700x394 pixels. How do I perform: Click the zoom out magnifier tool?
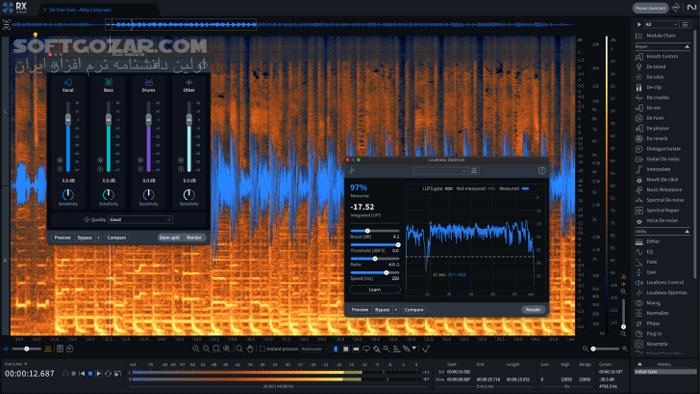point(206,349)
